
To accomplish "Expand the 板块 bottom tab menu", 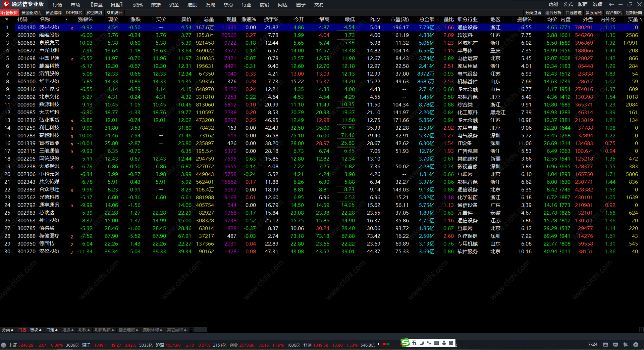I will tap(36, 330).
